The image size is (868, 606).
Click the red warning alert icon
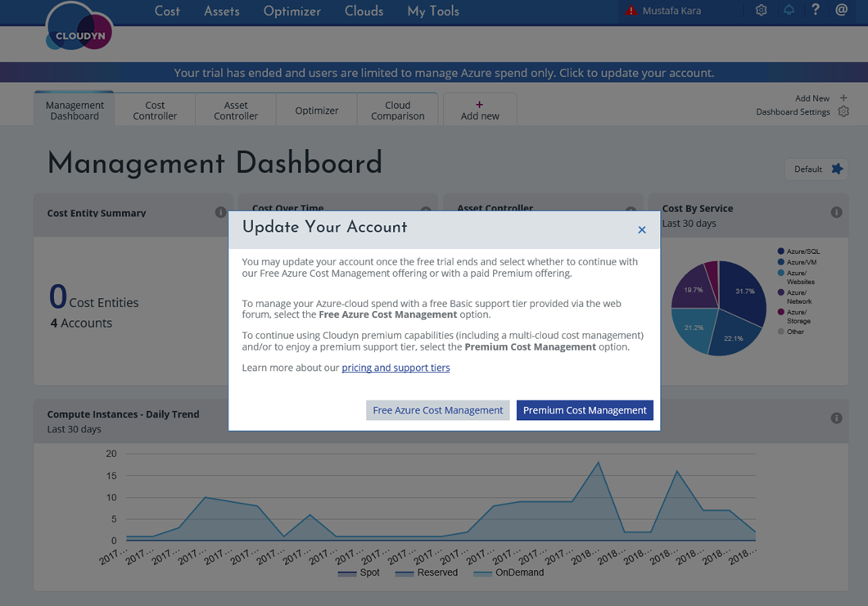631,11
